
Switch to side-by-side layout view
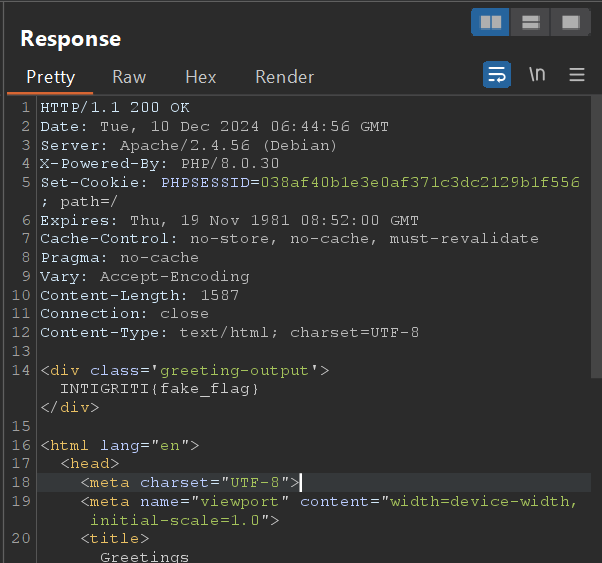coord(490,22)
